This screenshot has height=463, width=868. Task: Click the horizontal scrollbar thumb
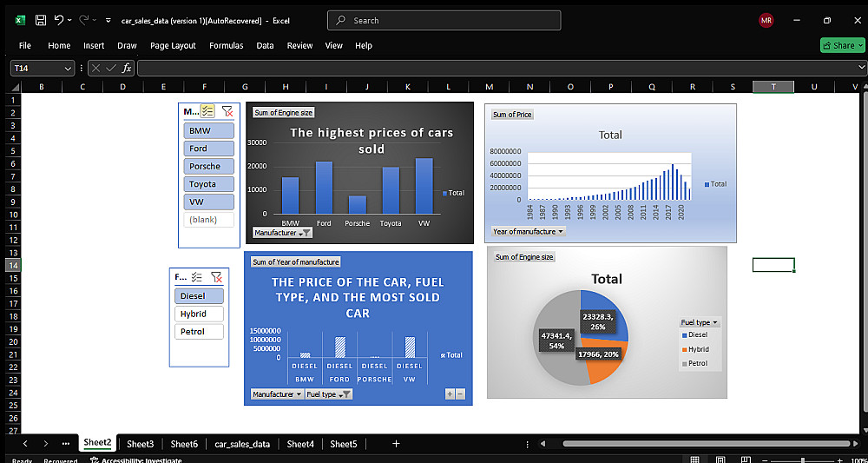point(707,443)
